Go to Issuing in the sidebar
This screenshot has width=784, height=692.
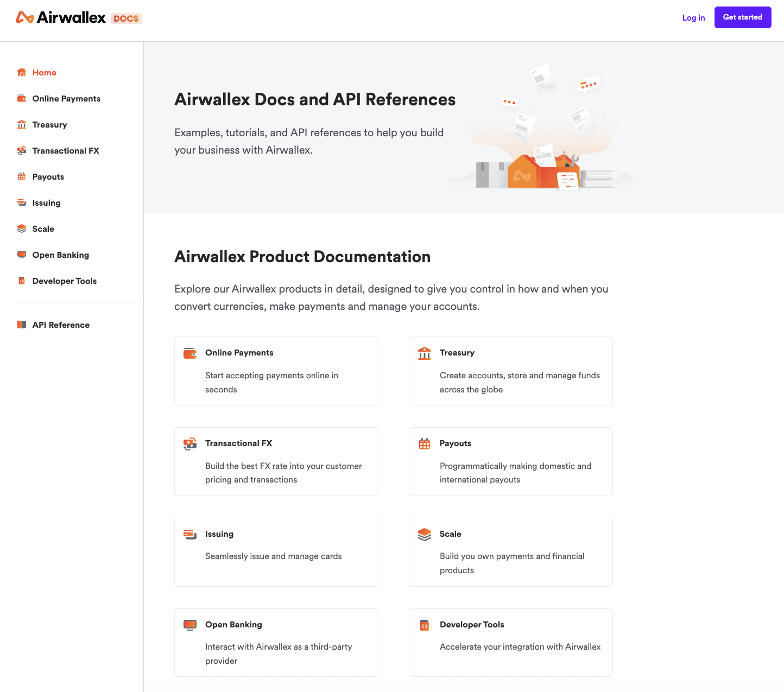click(46, 203)
